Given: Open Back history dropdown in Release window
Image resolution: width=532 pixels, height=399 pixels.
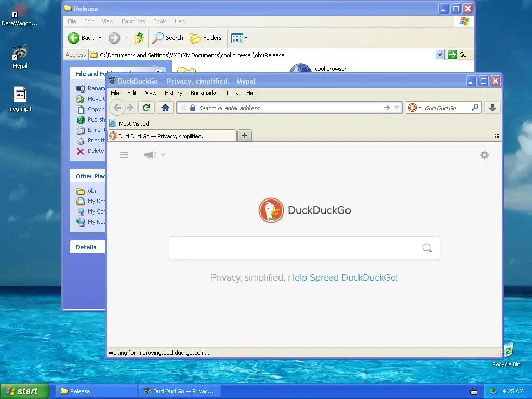Looking at the screenshot, I should point(100,38).
